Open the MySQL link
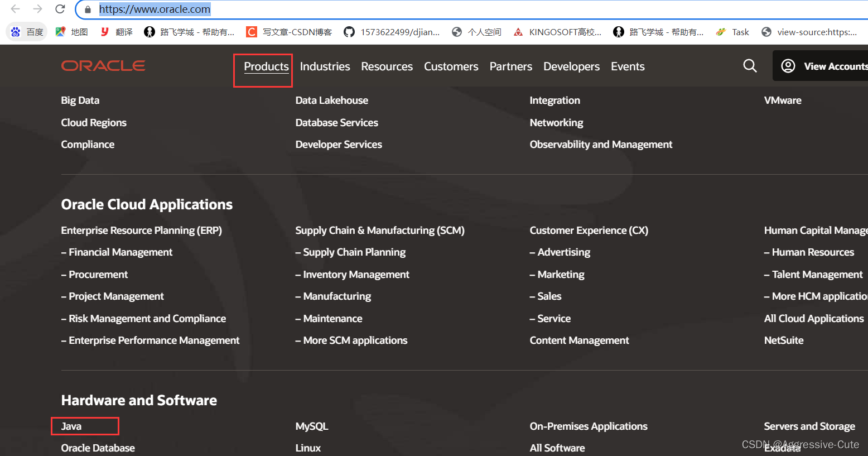Viewport: 868px width, 456px height. [312, 426]
